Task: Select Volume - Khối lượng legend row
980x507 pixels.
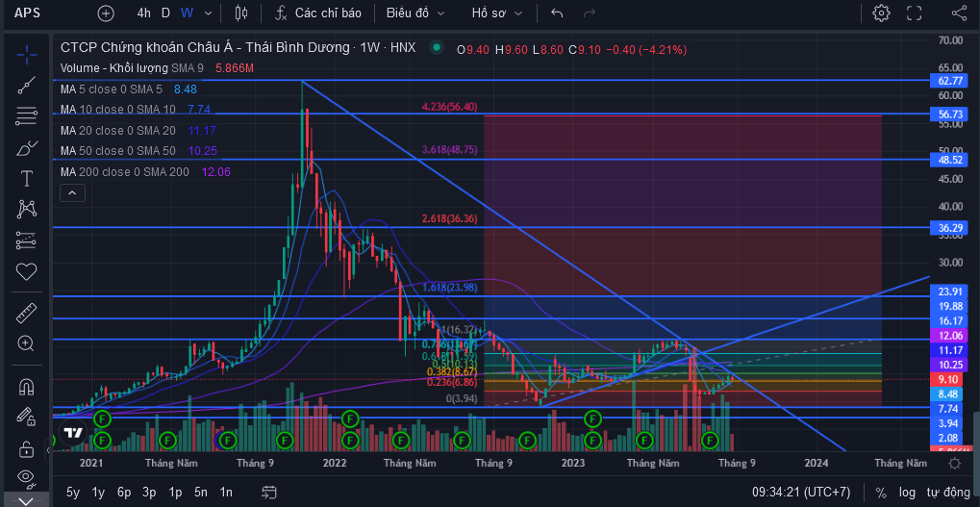Action: pos(157,68)
